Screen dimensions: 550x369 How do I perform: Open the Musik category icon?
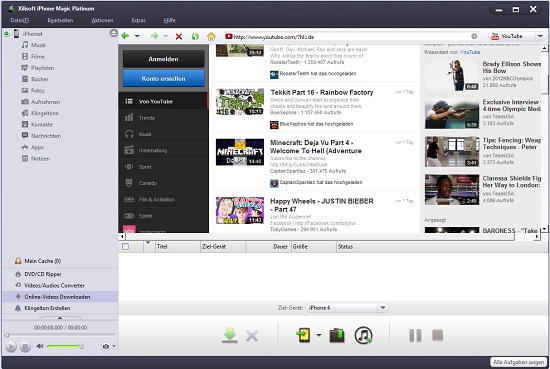[x=25, y=45]
